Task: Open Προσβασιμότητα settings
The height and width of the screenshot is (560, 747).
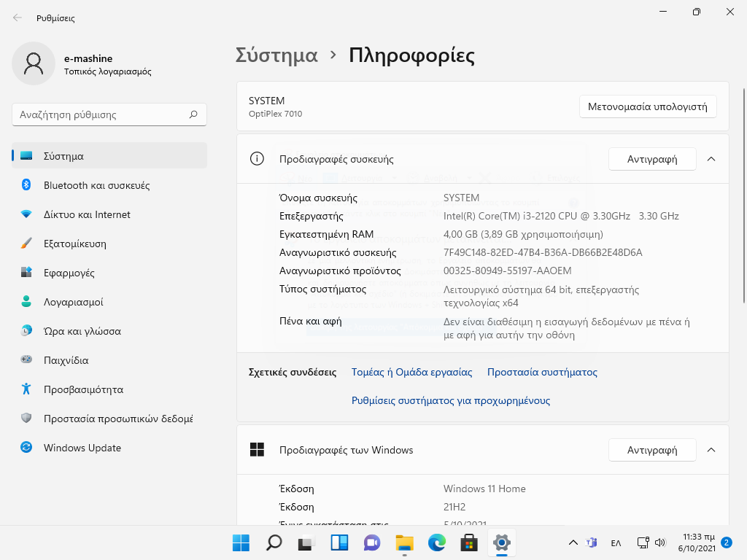Action: point(109,389)
